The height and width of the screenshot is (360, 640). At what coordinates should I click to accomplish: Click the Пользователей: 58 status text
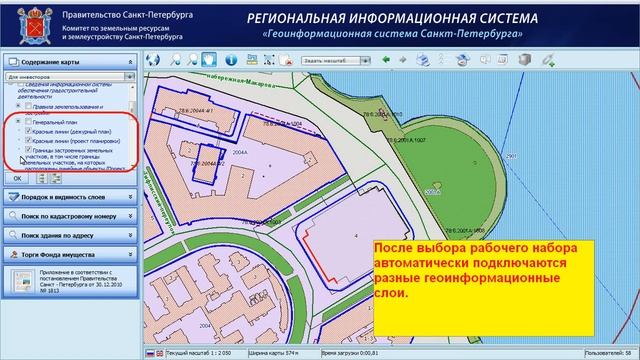point(608,353)
